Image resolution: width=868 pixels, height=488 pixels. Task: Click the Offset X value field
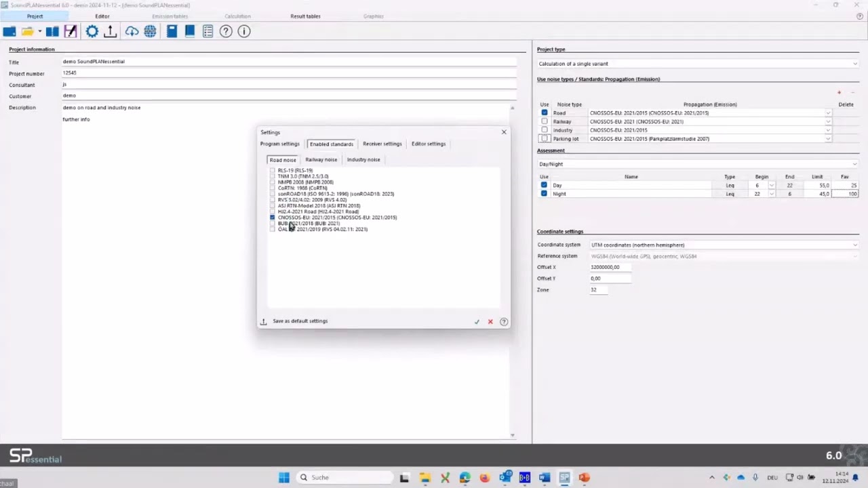610,267
